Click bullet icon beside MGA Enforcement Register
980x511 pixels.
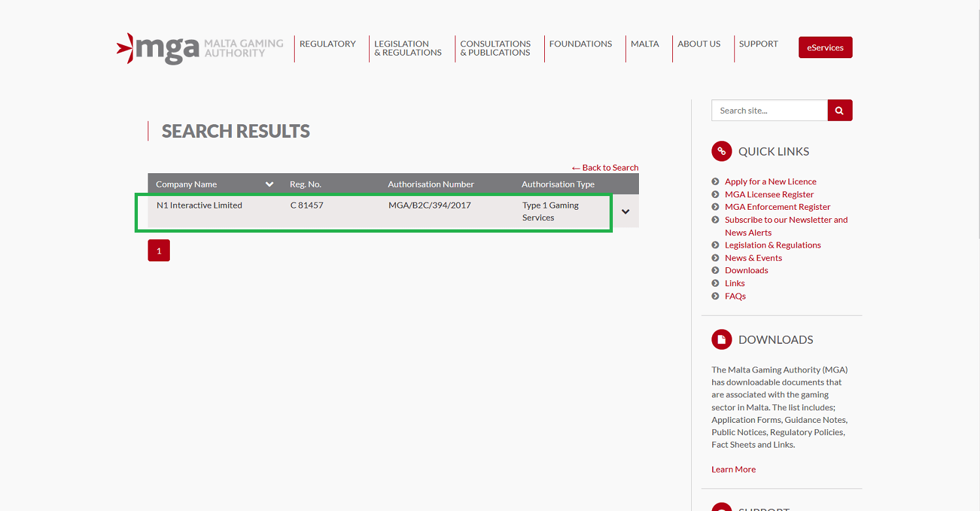point(715,207)
